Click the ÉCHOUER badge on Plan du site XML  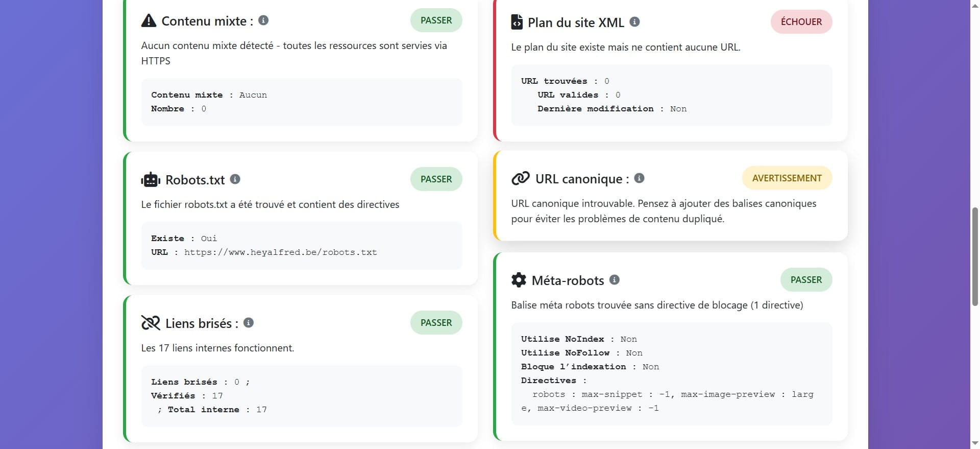click(801, 21)
